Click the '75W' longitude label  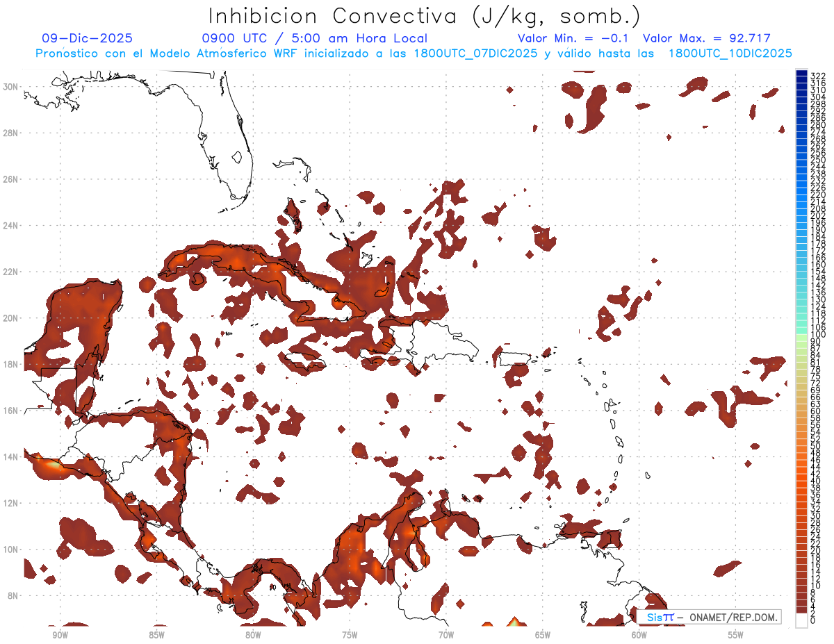350,635
